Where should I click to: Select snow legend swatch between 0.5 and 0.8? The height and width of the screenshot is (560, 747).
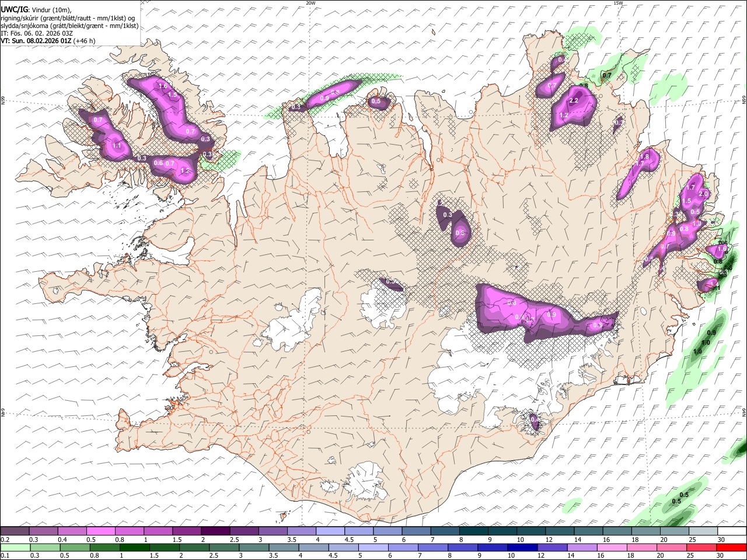(x=100, y=531)
